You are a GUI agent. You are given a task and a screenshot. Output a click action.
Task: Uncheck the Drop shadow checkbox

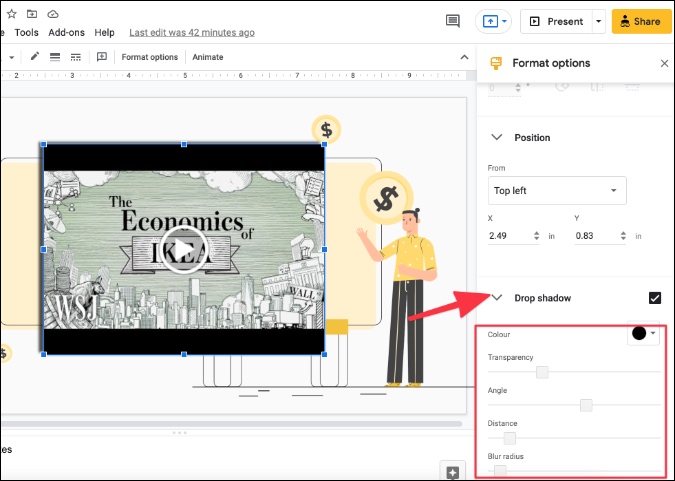(654, 298)
